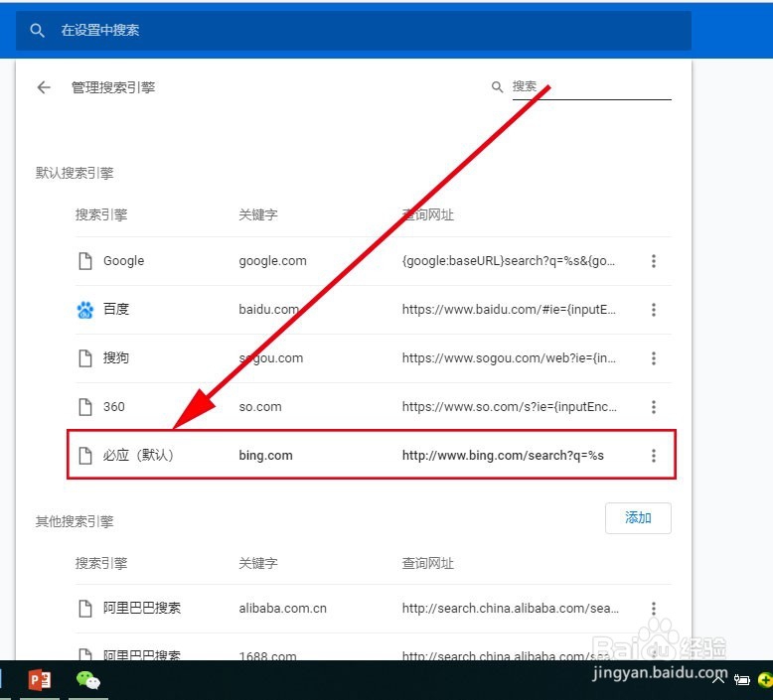Viewport: 773px width, 700px height.
Task: Click the google.com keyword
Action: point(272,260)
